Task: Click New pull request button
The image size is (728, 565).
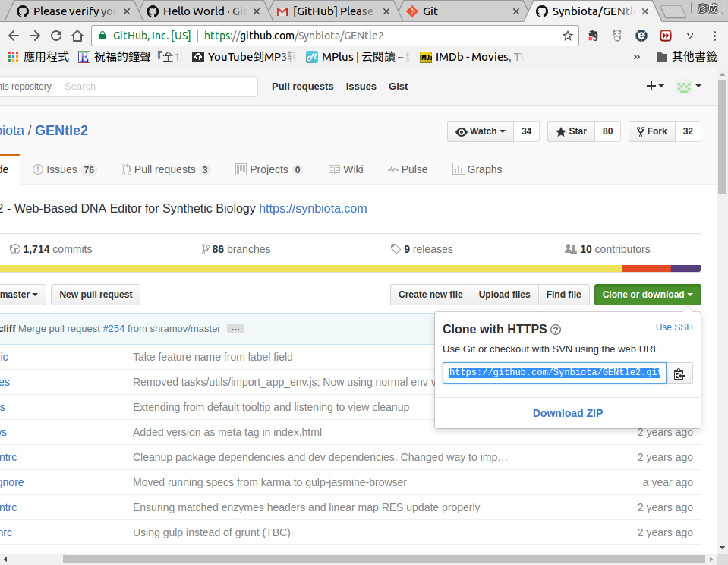Action: (x=96, y=295)
